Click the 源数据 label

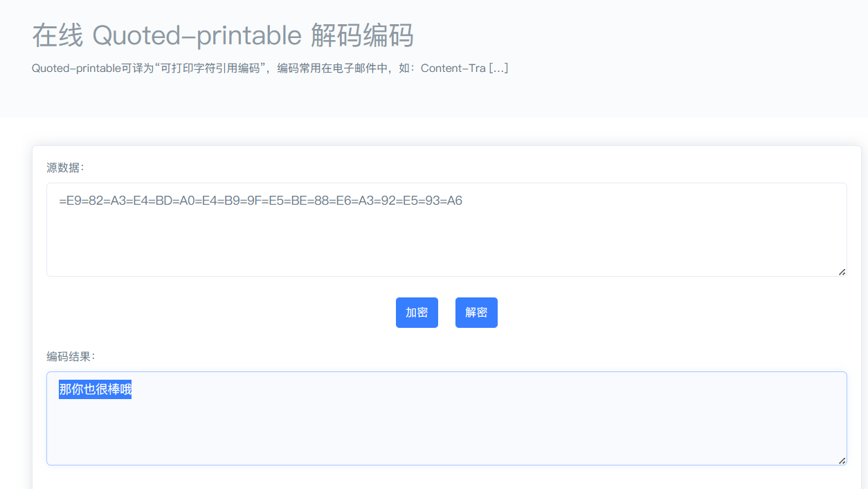[65, 167]
